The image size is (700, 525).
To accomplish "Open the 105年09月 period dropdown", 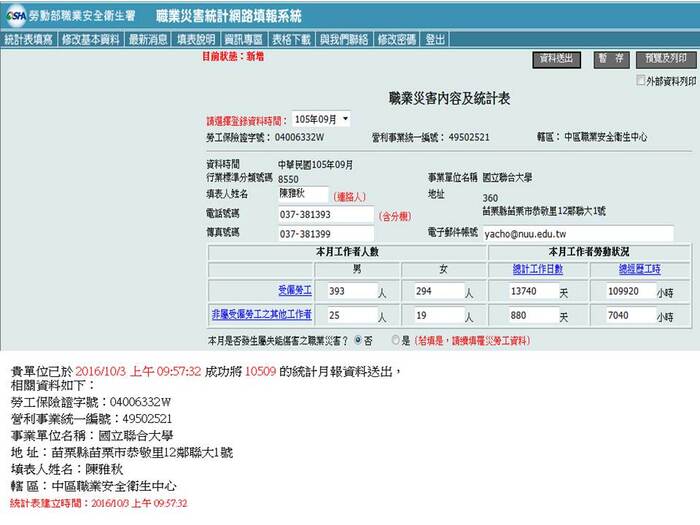I will tap(321, 119).
